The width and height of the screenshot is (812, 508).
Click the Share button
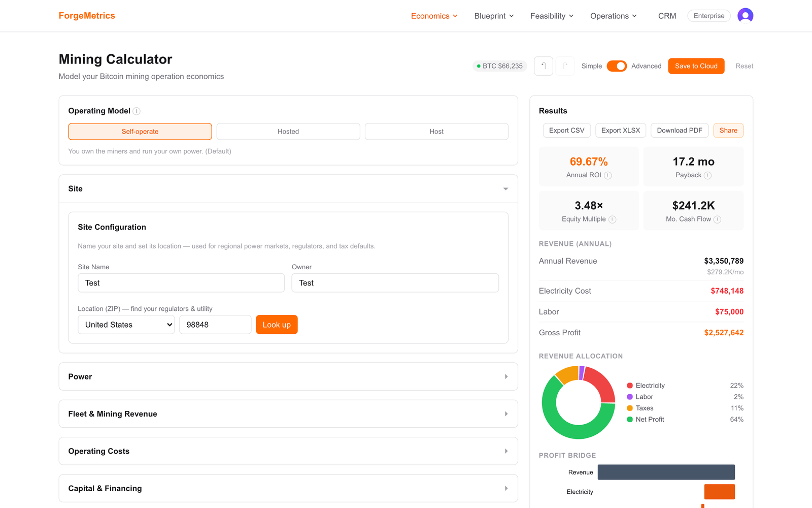pyautogui.click(x=728, y=131)
